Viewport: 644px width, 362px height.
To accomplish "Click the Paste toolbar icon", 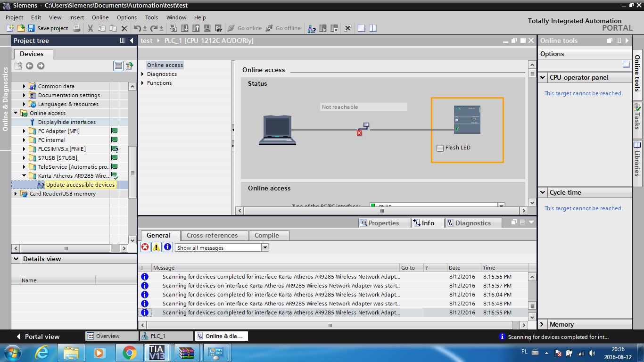I will pos(113,28).
